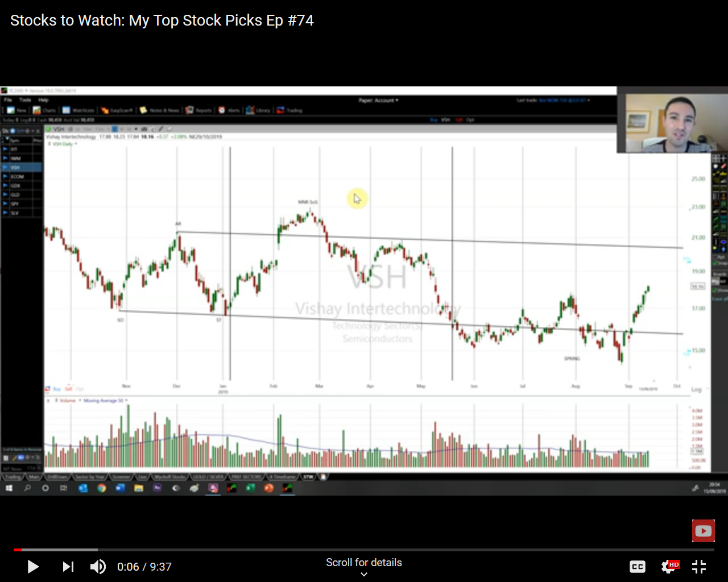The height and width of the screenshot is (582, 728).
Task: Skip to the next video
Action: pos(68,567)
